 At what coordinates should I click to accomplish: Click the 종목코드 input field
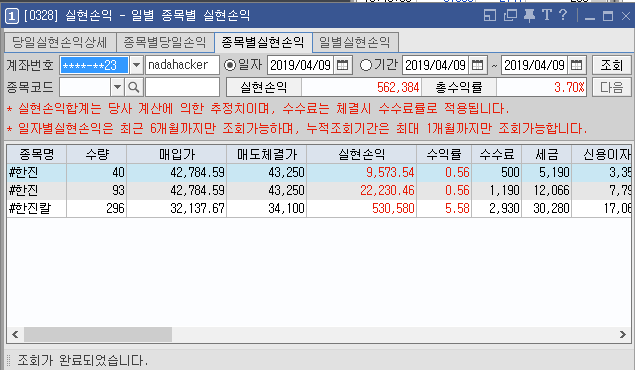pyautogui.click(x=85, y=87)
